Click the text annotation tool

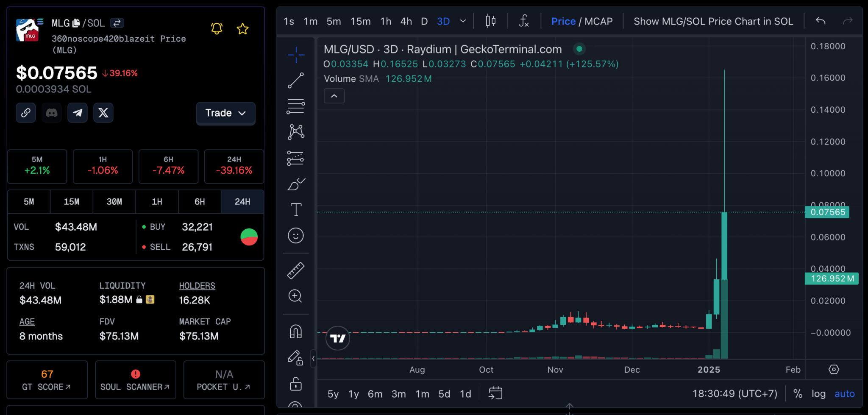click(x=296, y=210)
